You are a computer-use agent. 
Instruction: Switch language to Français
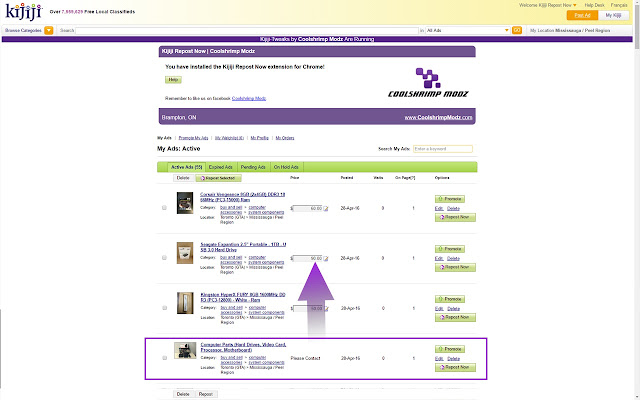point(619,5)
